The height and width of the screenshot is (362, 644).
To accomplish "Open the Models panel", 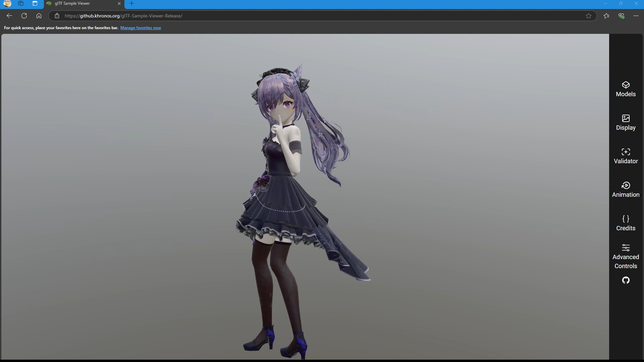I will point(626,89).
